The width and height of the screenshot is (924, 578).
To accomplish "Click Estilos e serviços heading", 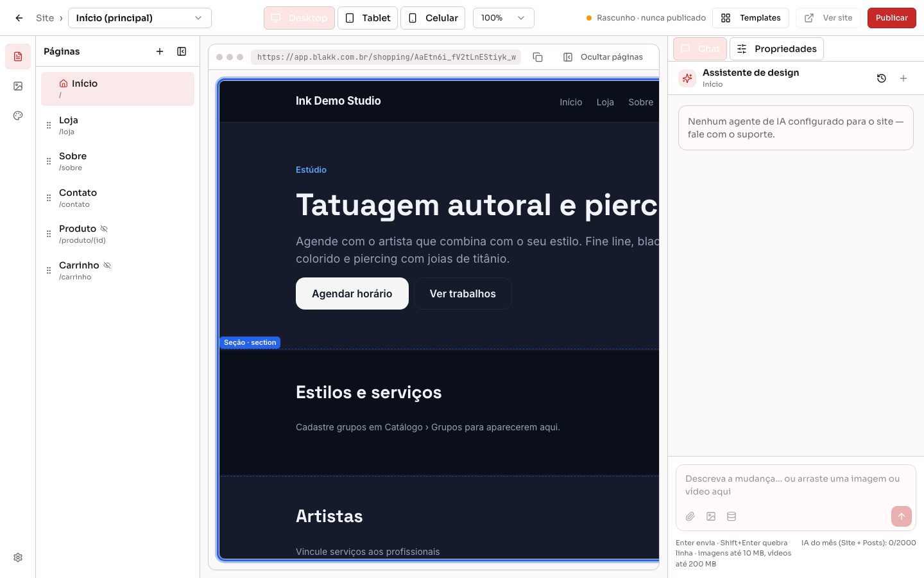I will 369,392.
